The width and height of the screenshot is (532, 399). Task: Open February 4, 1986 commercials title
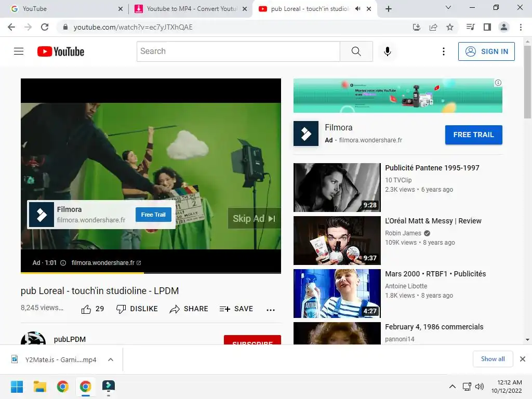(434, 327)
